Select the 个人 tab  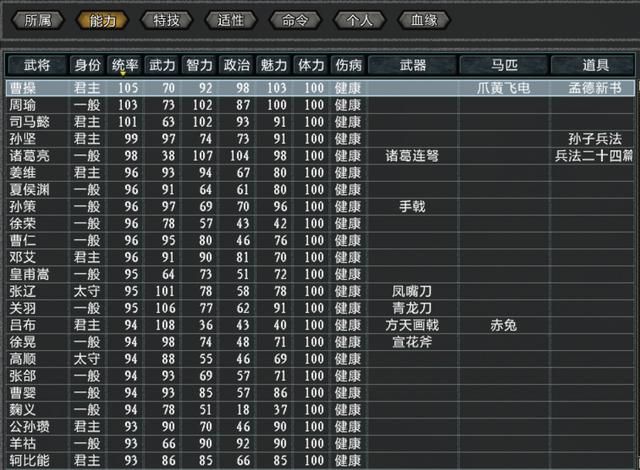[x=360, y=20]
